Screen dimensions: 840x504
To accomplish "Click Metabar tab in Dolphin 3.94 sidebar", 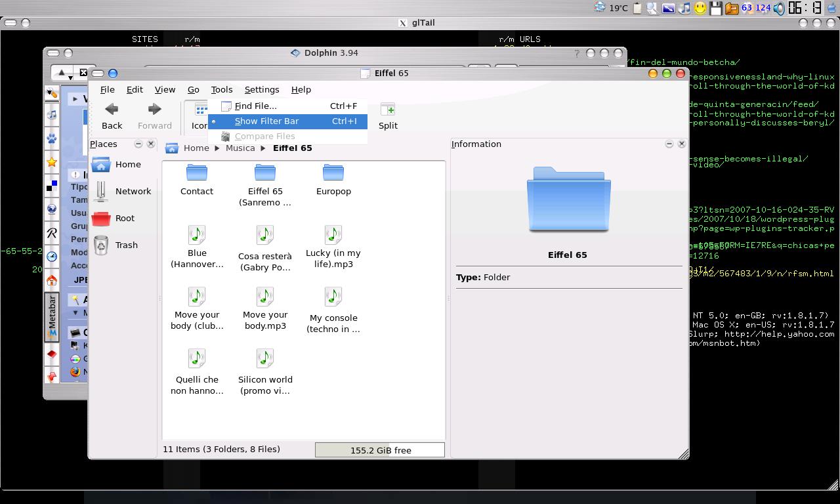I will pos(52,317).
